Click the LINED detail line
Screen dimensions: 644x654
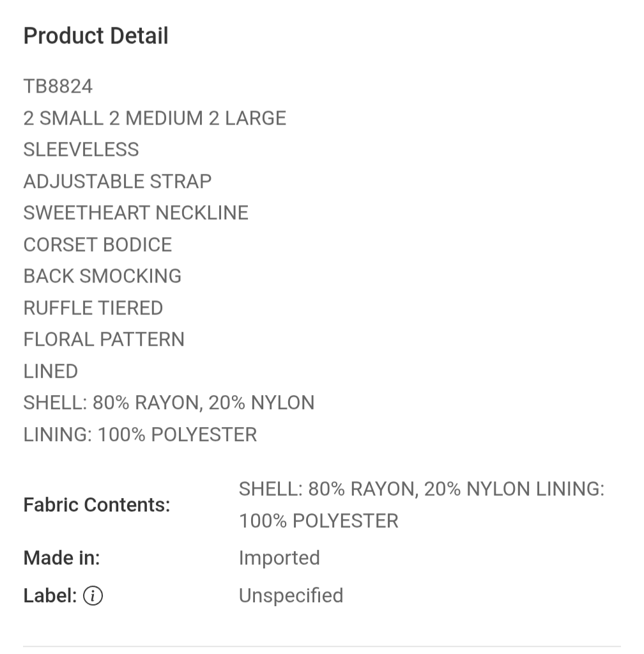[x=50, y=371]
